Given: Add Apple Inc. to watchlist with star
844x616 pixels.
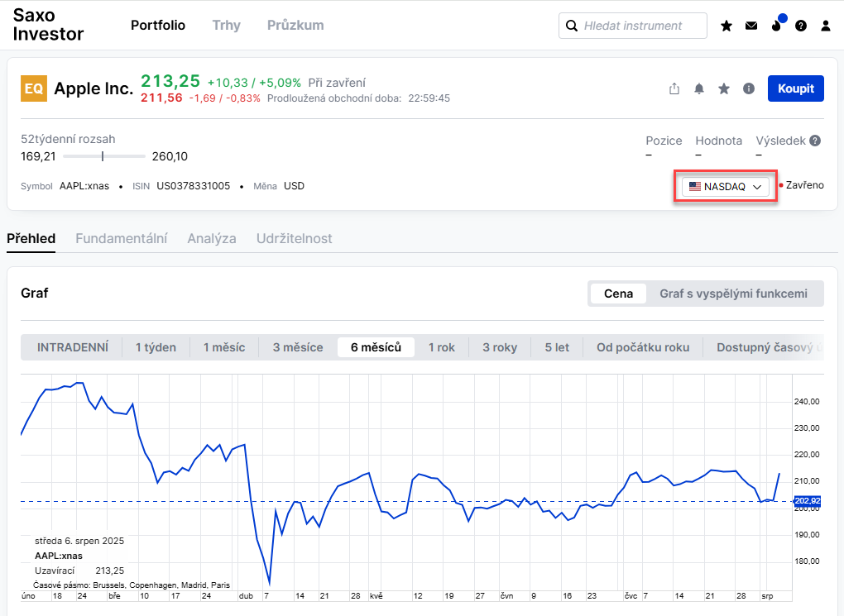Looking at the screenshot, I should [x=724, y=88].
